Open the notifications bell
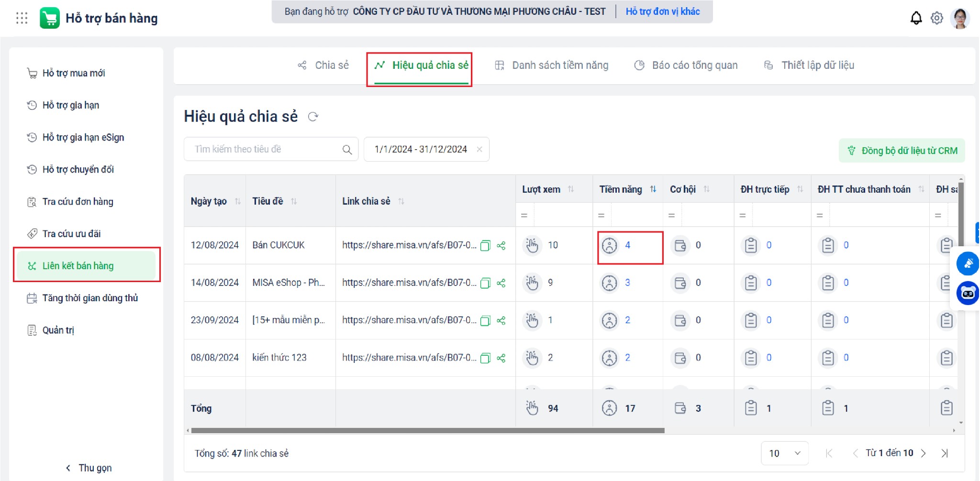Screen dimensions: 980x481 (x=915, y=18)
